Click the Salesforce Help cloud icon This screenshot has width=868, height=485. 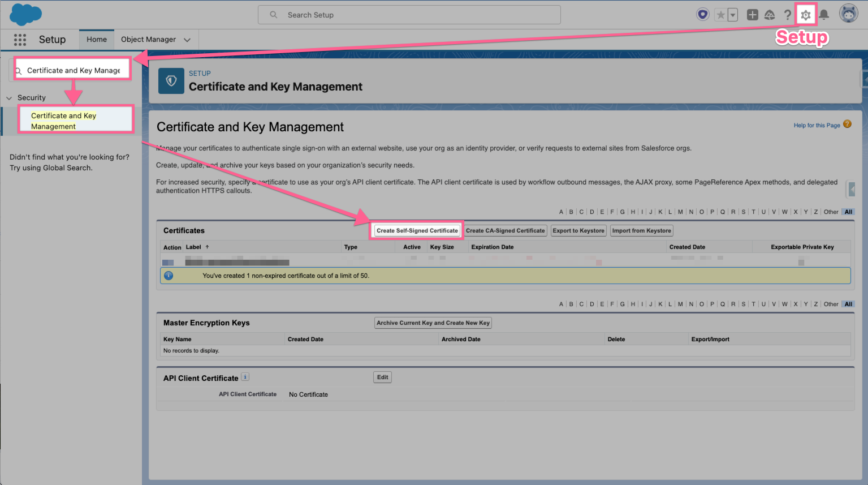point(770,14)
